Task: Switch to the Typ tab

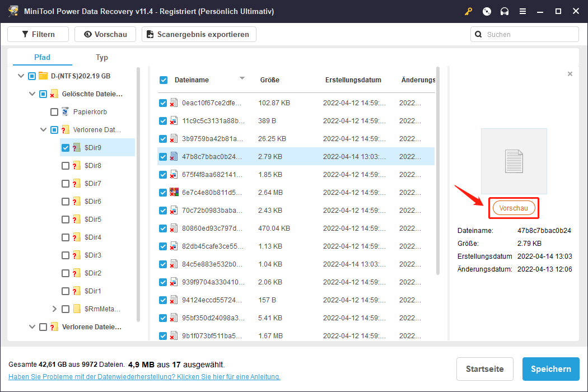Action: (x=102, y=57)
